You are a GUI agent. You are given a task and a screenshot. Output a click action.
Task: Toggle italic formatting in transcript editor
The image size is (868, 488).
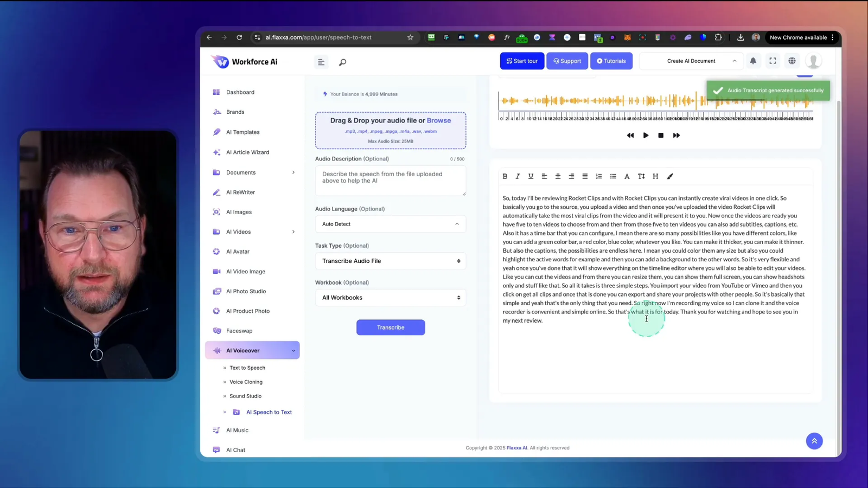(518, 176)
